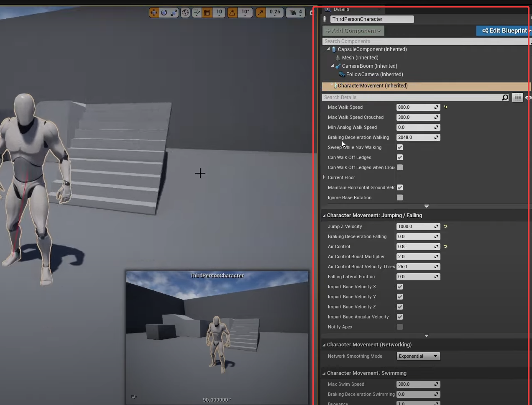Enable Ignore Base Rotation checkbox
The image size is (532, 405).
click(x=400, y=197)
